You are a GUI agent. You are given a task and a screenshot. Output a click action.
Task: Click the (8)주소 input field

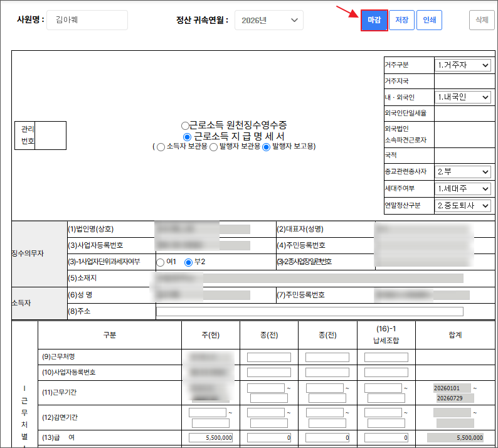pos(310,311)
